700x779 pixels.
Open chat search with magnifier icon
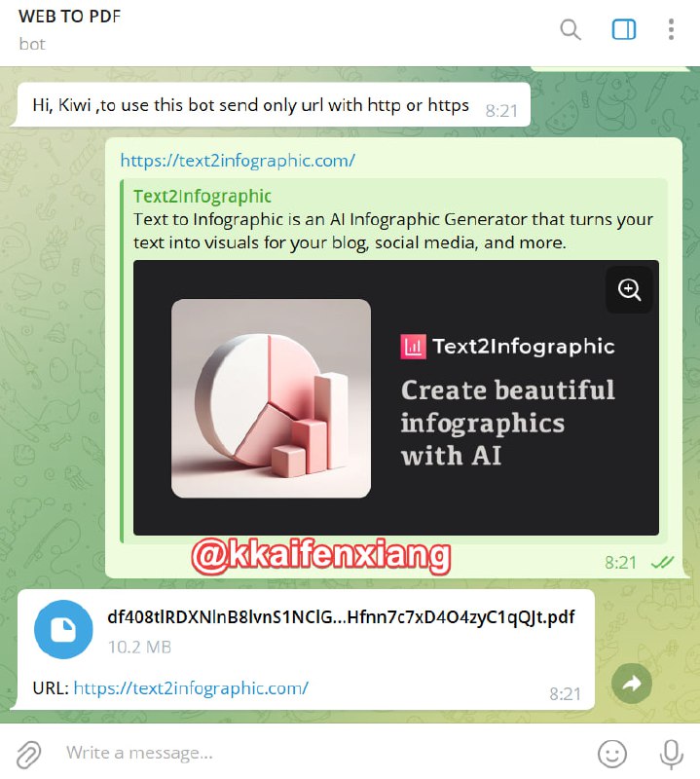[570, 30]
